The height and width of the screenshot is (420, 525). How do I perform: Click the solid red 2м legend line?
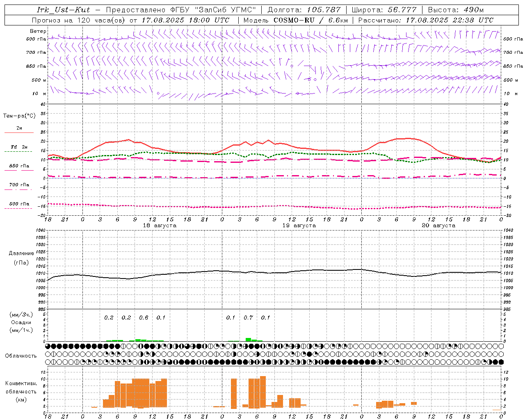[x=19, y=133]
